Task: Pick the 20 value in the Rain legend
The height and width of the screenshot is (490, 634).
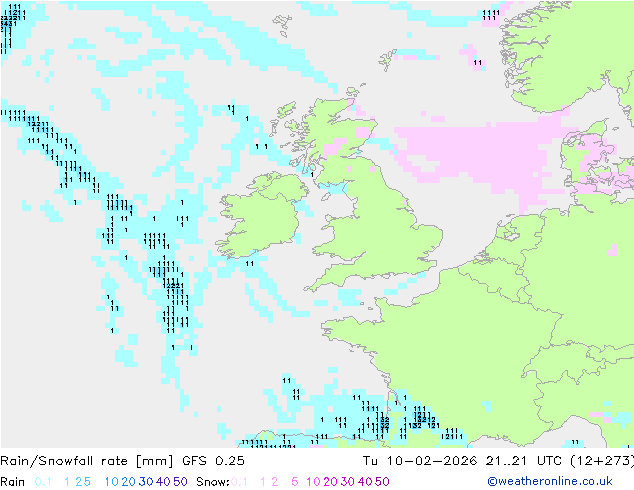Action: 129,482
